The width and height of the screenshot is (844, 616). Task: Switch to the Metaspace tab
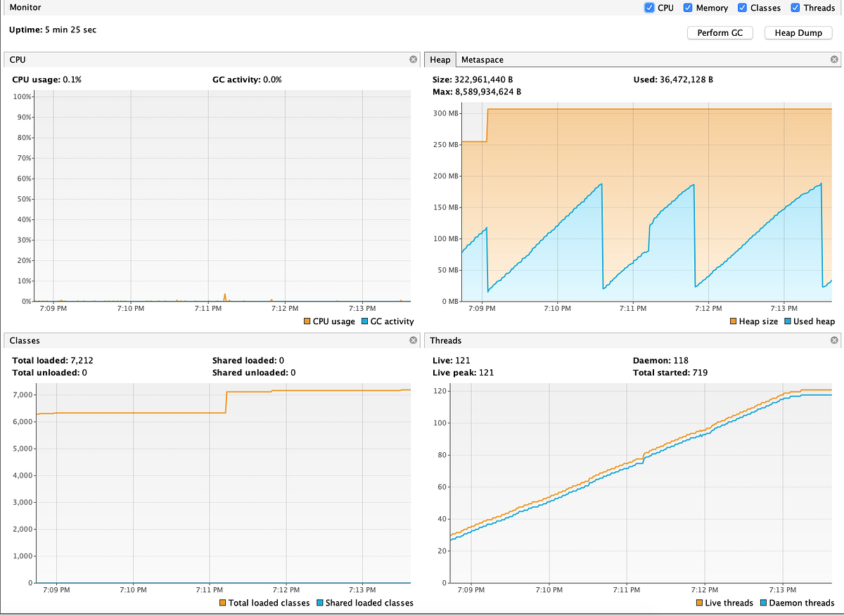(x=482, y=60)
